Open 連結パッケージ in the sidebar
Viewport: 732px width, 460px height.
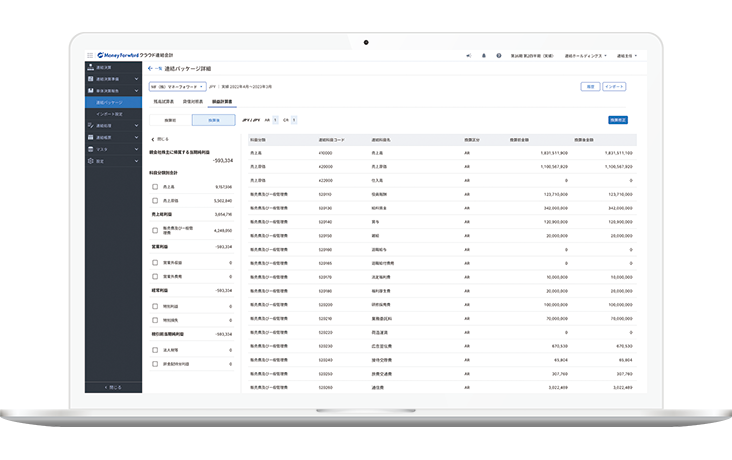tap(113, 102)
